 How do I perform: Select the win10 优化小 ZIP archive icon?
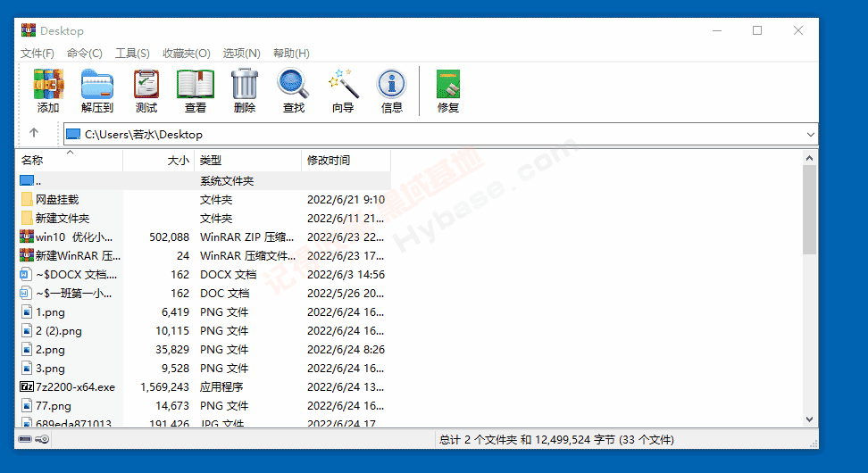pyautogui.click(x=27, y=236)
